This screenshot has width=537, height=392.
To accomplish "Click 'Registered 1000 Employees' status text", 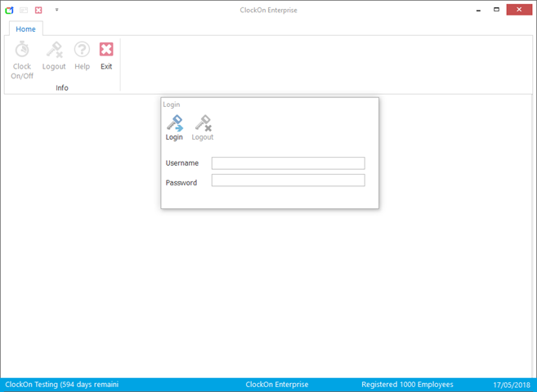I will click(x=407, y=385).
